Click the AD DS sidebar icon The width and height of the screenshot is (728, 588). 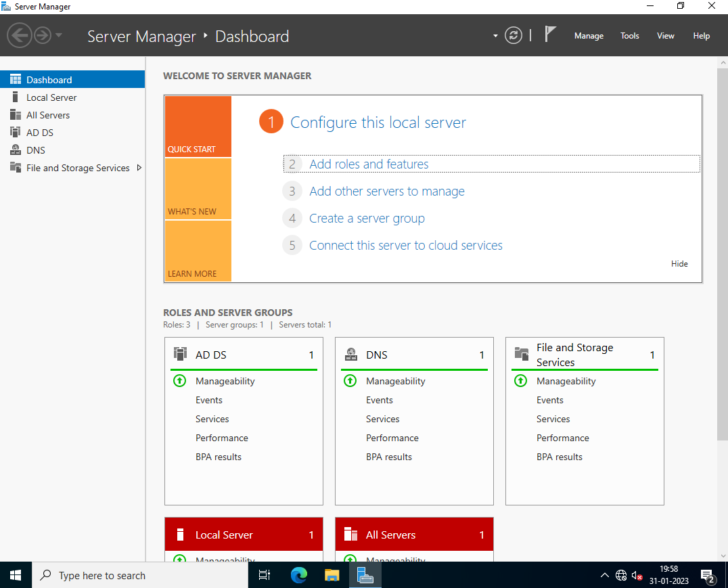click(x=16, y=132)
